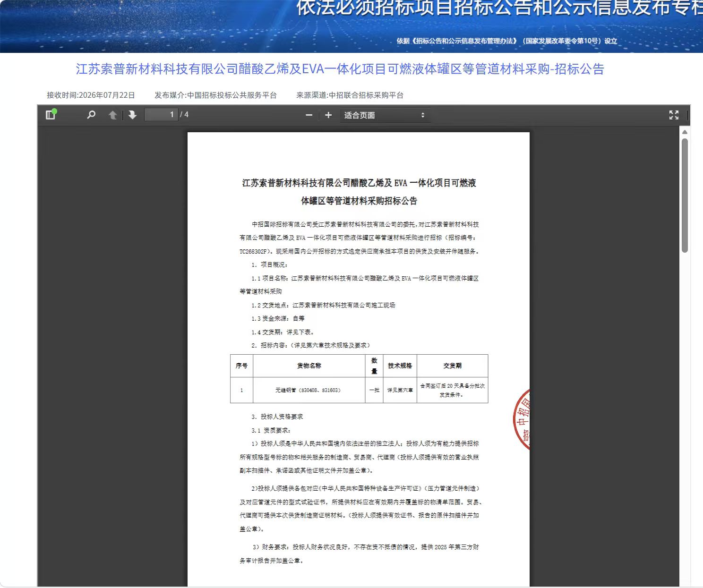The image size is (703, 588).
Task: Click the 交货期 table header cell
Action: [452, 366]
